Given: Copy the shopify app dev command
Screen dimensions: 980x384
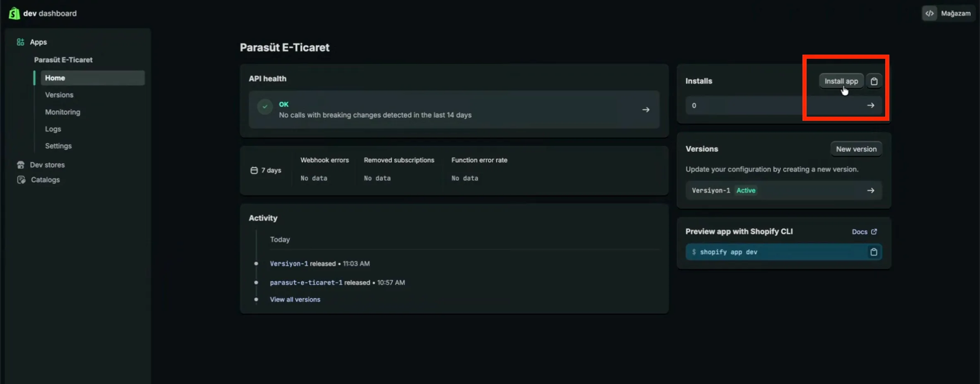Looking at the screenshot, I should pyautogui.click(x=874, y=252).
